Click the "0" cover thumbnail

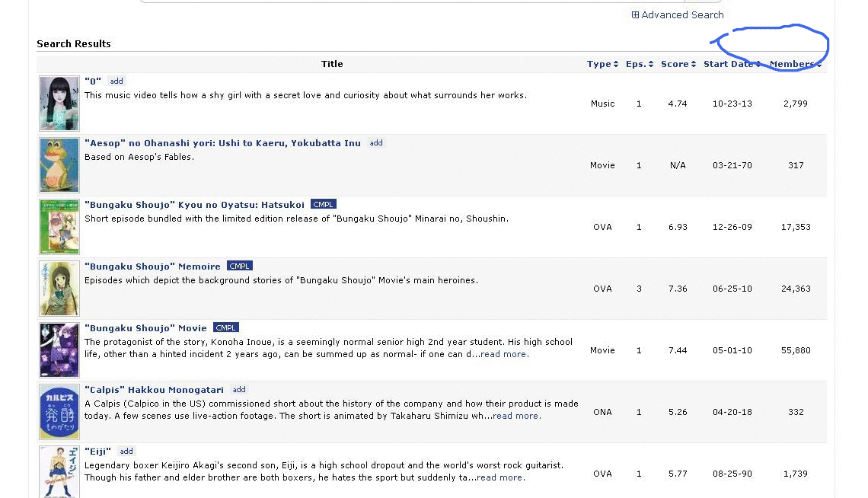tap(59, 103)
